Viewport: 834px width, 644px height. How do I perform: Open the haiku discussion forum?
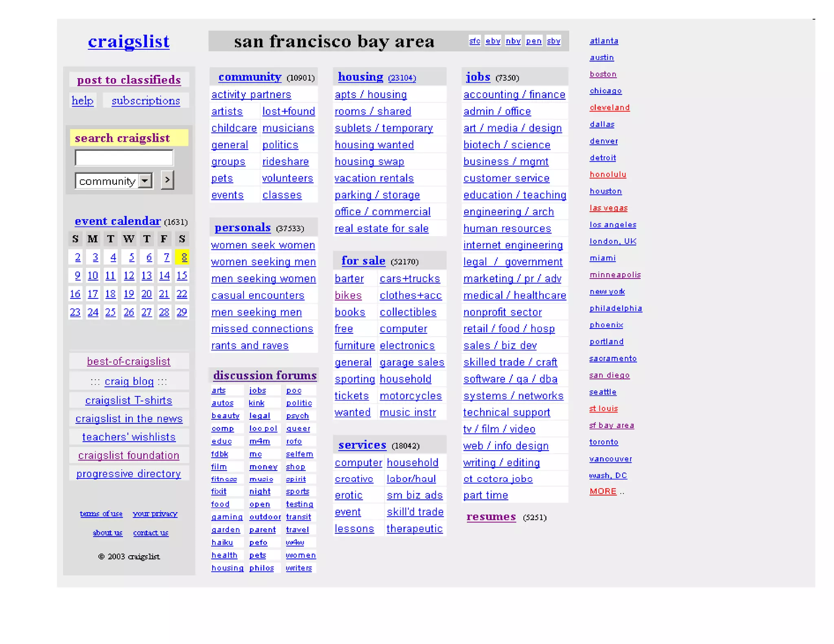[222, 542]
